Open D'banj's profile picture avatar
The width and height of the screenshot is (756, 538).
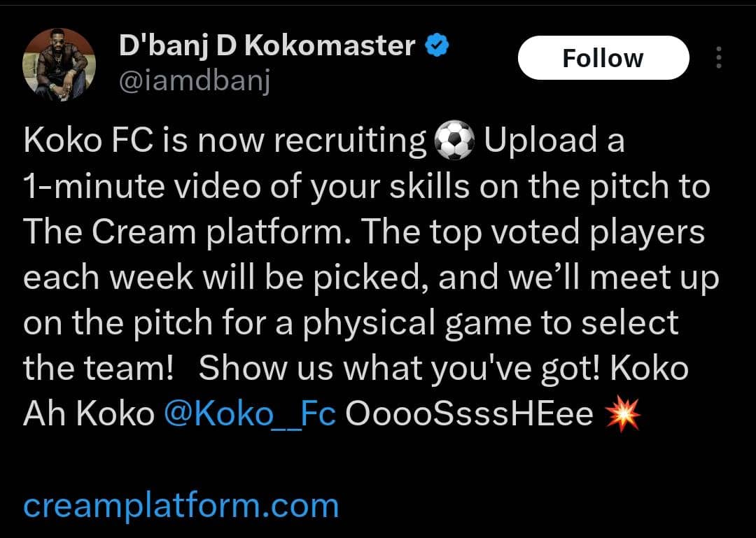59,64
